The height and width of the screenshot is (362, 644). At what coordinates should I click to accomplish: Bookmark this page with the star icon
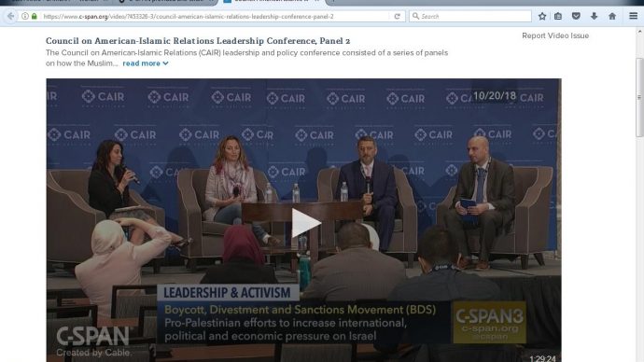click(542, 16)
